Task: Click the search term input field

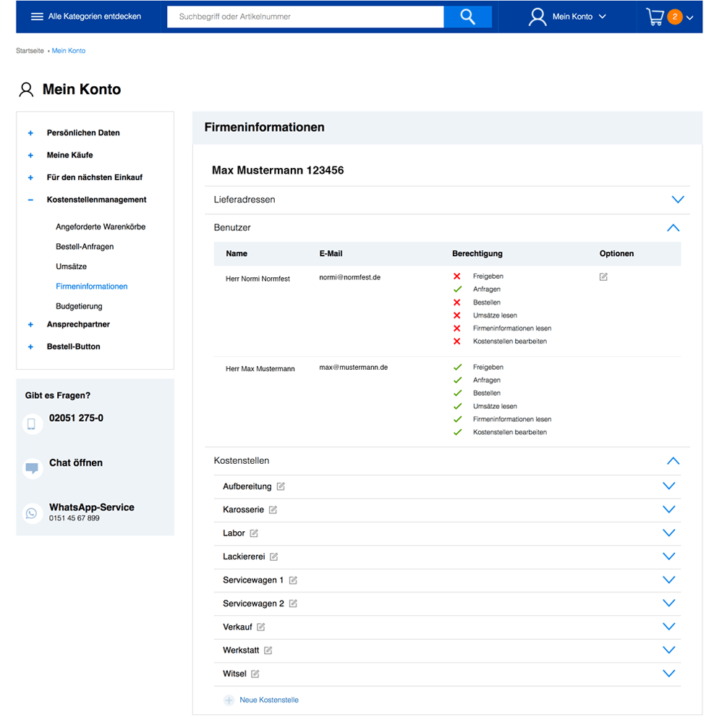Action: (x=305, y=17)
